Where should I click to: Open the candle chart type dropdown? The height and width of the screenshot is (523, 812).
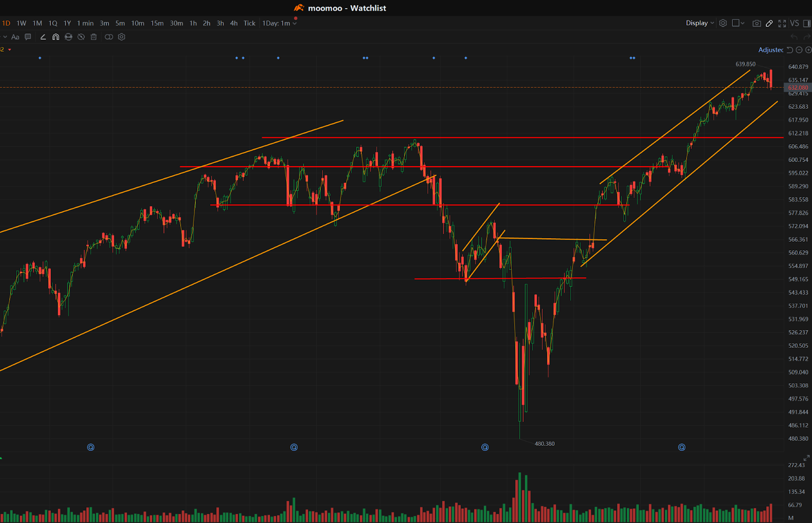[x=737, y=23]
